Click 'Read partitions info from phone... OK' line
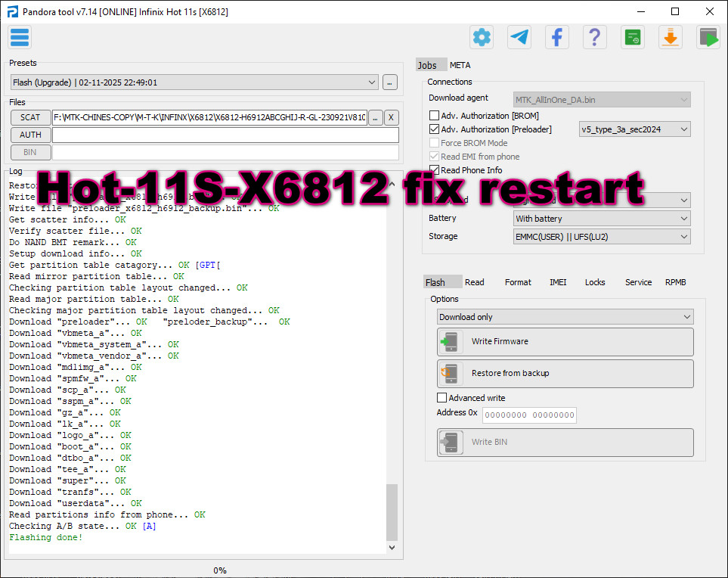 pyautogui.click(x=107, y=514)
